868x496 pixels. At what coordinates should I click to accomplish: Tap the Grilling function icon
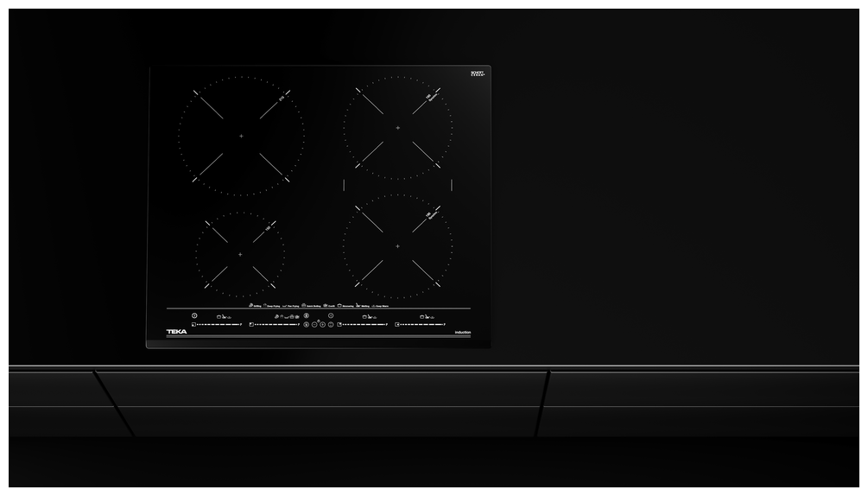tap(250, 305)
